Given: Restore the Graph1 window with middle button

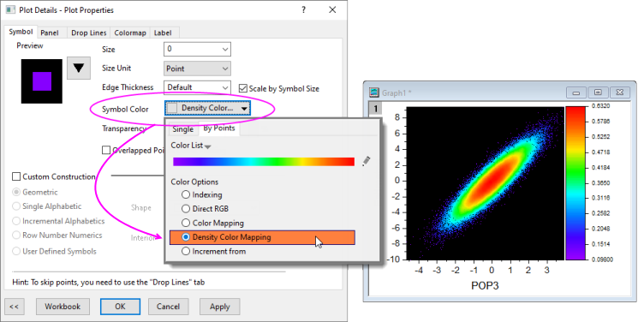Looking at the screenshot, I should point(598,92).
